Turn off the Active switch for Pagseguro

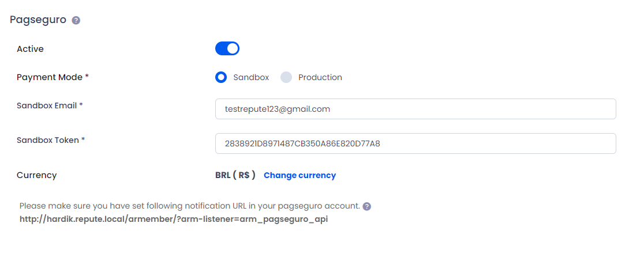(227, 48)
